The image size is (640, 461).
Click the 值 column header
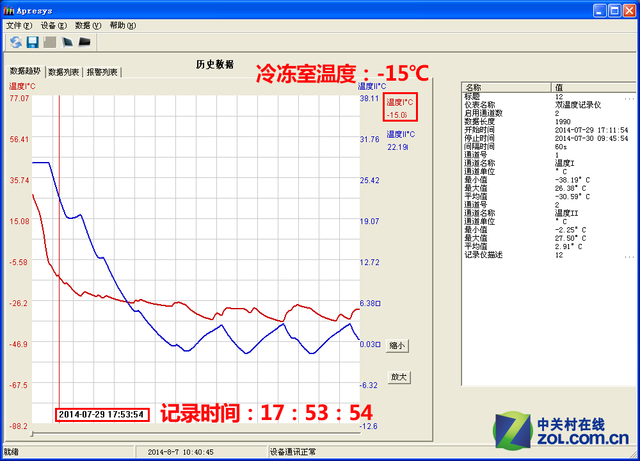594,87
